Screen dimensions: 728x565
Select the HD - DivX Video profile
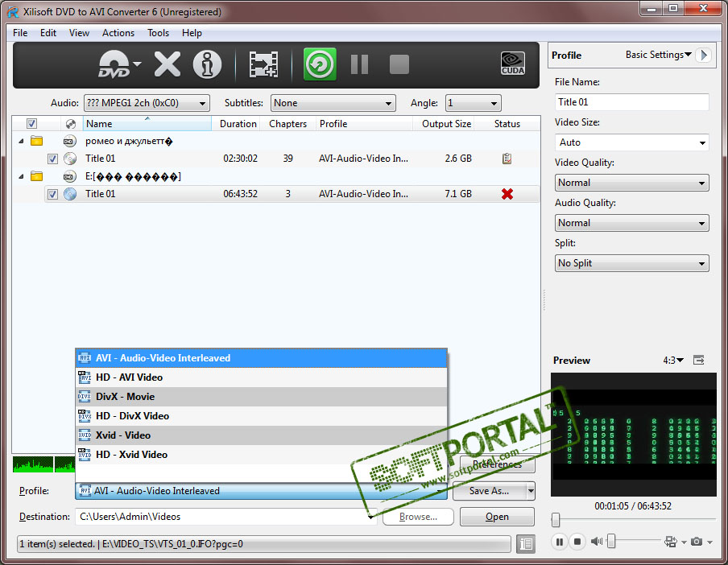pyautogui.click(x=261, y=416)
